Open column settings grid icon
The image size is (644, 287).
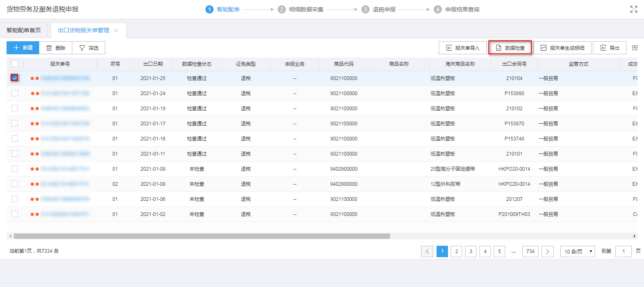[635, 48]
